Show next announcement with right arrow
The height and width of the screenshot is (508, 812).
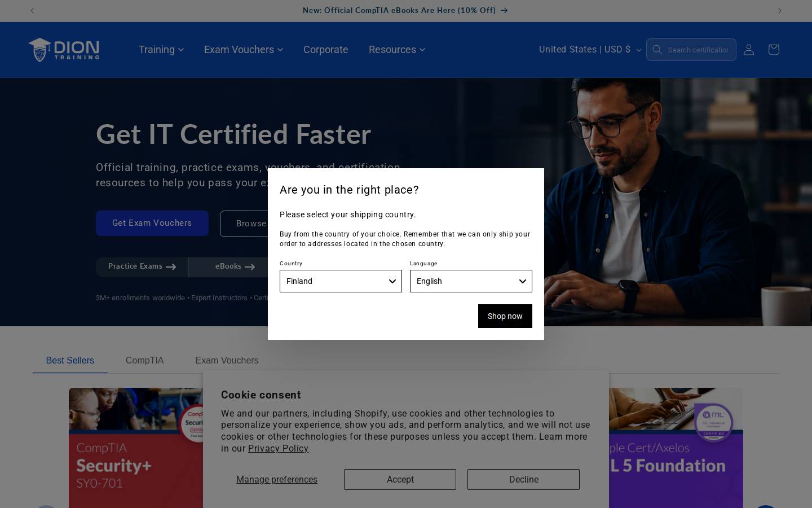click(x=780, y=11)
